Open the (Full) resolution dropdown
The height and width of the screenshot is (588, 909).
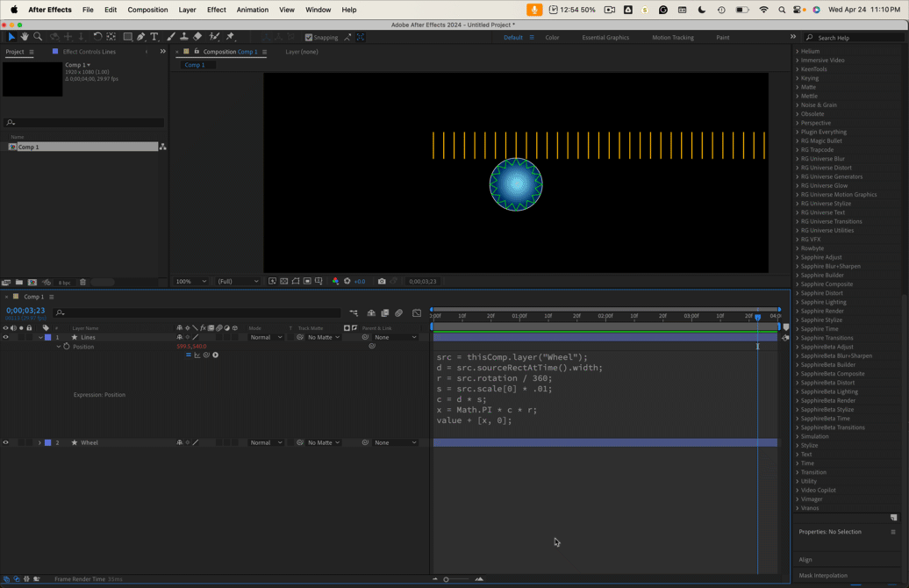coord(238,281)
